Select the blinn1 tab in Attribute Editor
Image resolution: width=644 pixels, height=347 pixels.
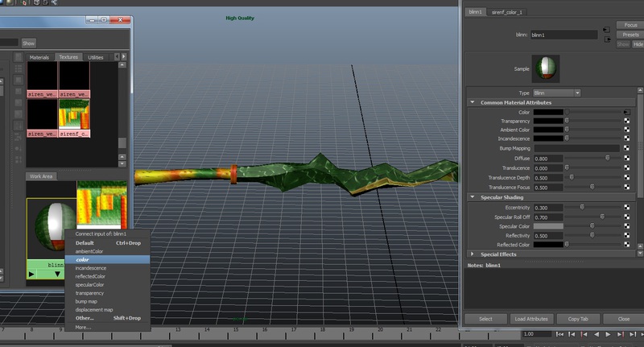coord(475,12)
